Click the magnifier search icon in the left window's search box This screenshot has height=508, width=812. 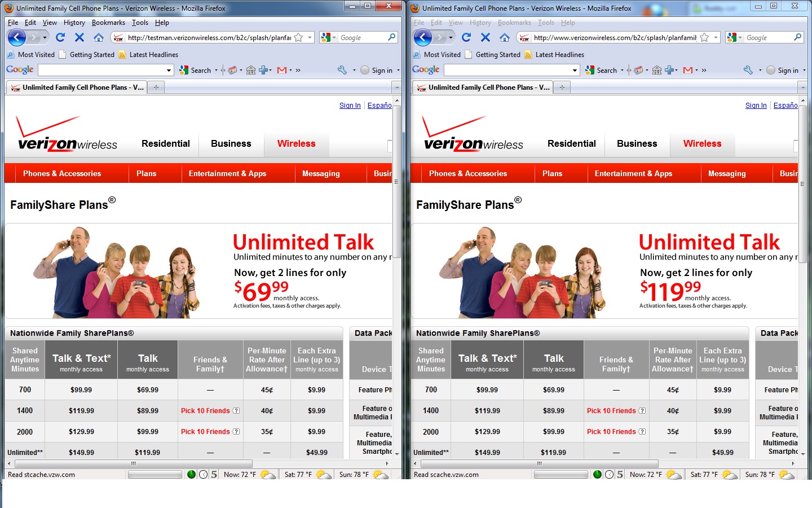click(392, 37)
